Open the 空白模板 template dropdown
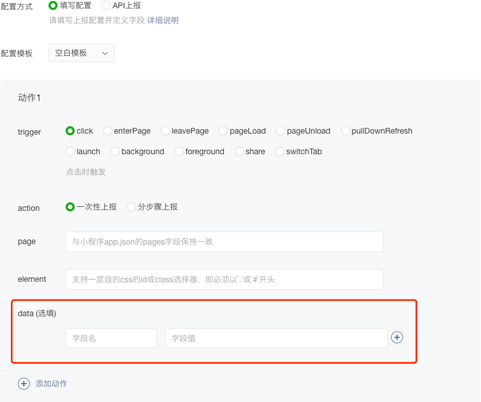 point(81,53)
